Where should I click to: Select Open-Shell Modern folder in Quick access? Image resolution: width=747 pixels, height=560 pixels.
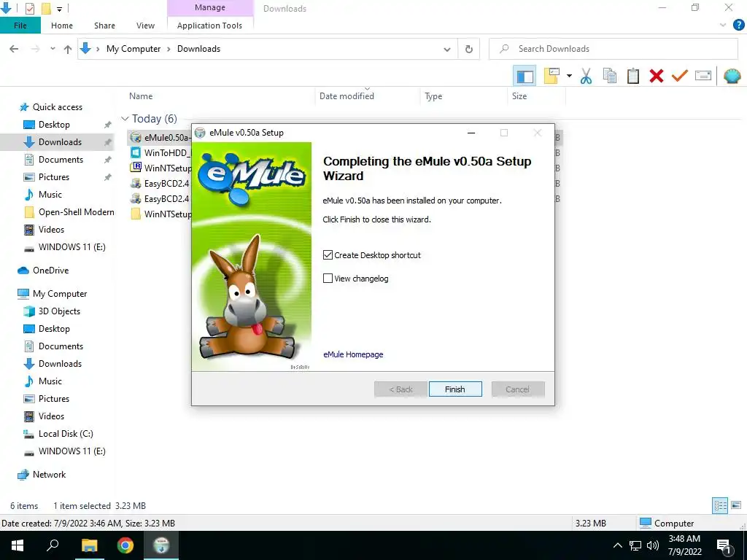[76, 212]
